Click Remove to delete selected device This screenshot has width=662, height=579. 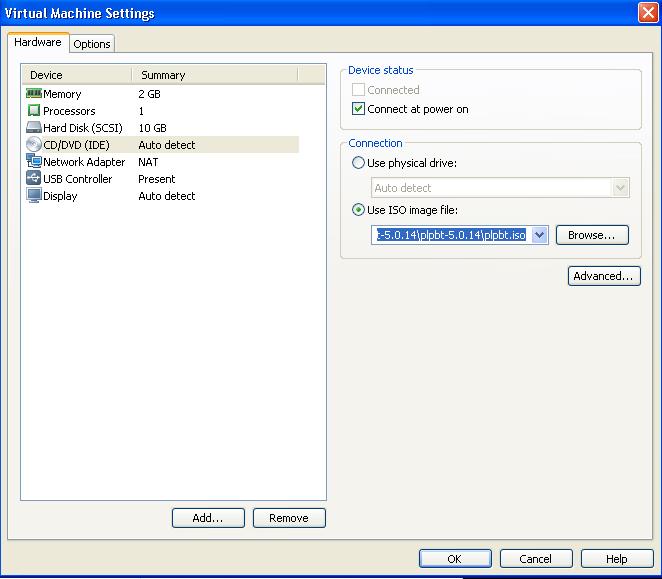click(x=289, y=518)
